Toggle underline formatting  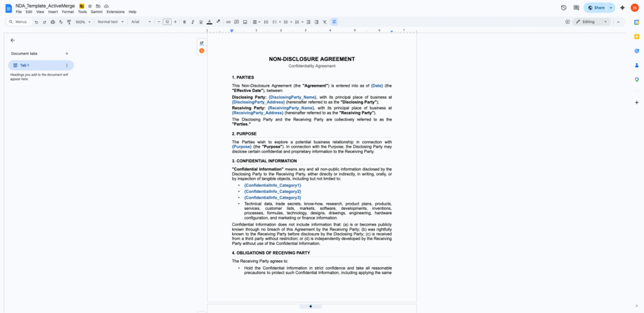tap(201, 22)
